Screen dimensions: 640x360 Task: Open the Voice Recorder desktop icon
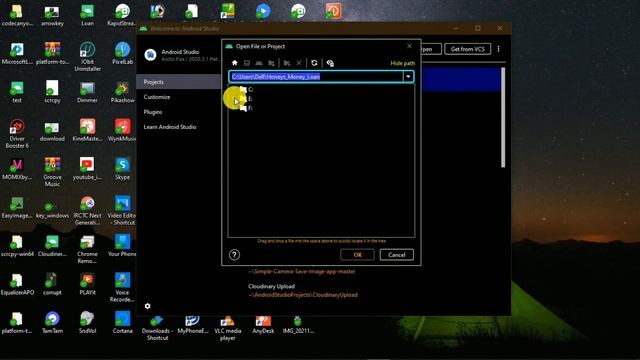pyautogui.click(x=122, y=288)
